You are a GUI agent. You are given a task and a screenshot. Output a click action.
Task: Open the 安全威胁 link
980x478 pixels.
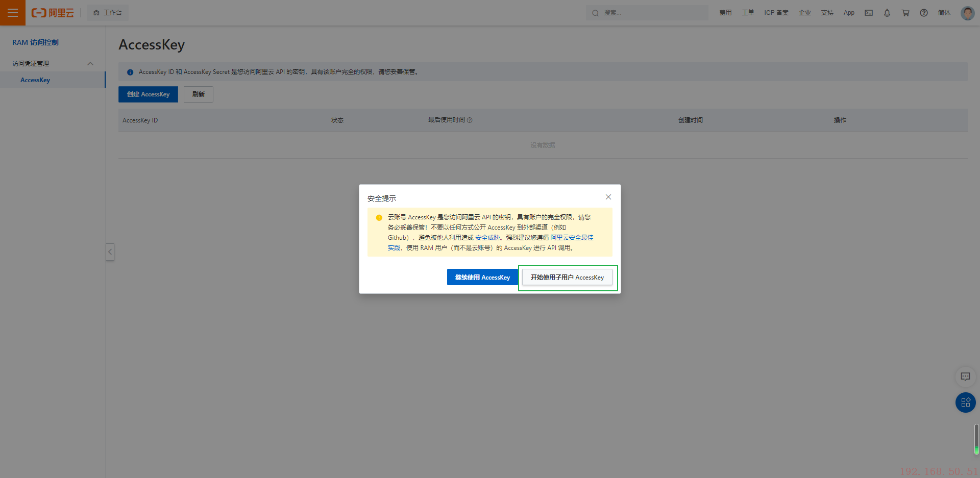coord(487,238)
